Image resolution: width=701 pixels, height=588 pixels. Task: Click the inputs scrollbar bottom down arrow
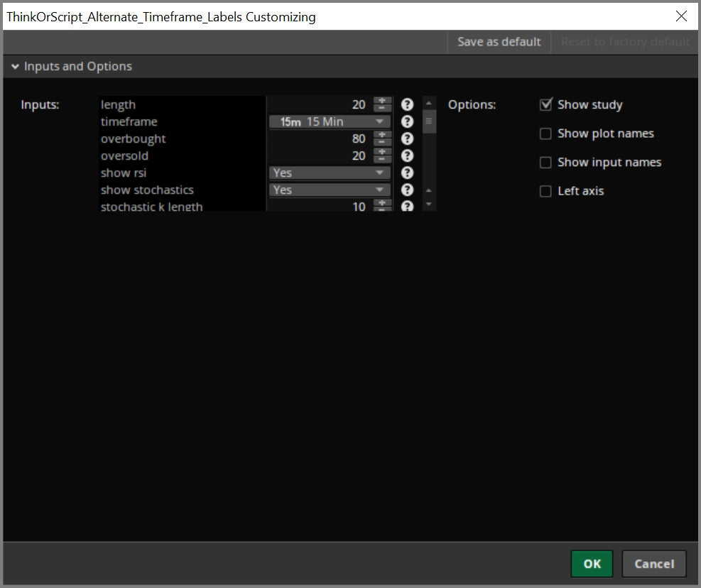(x=429, y=205)
